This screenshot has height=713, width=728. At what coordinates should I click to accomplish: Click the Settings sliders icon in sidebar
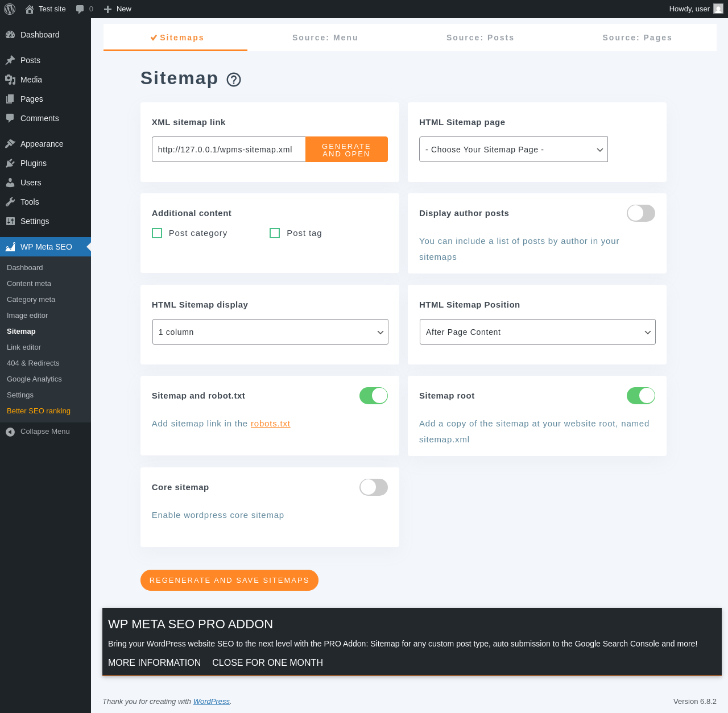(10, 221)
